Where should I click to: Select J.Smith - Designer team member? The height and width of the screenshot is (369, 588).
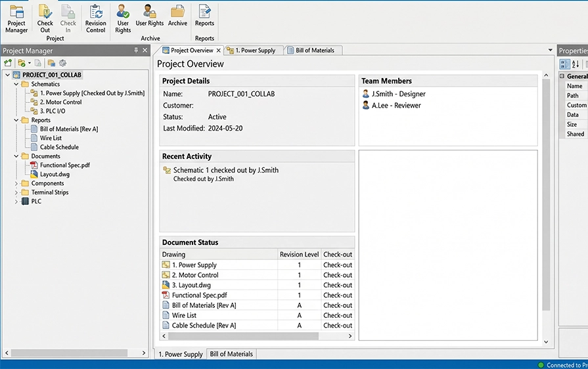click(394, 94)
